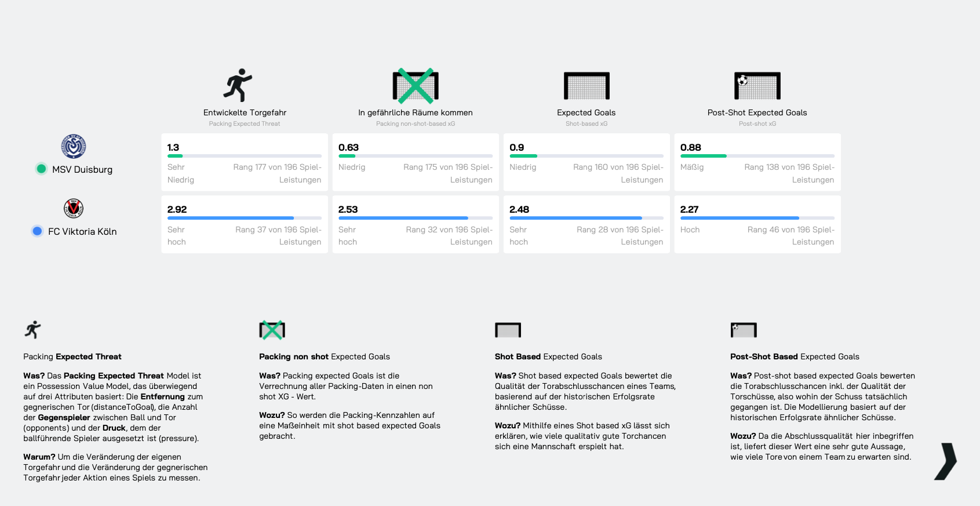
Task: Go to next page with the black chevron arrow
Action: coord(945,461)
